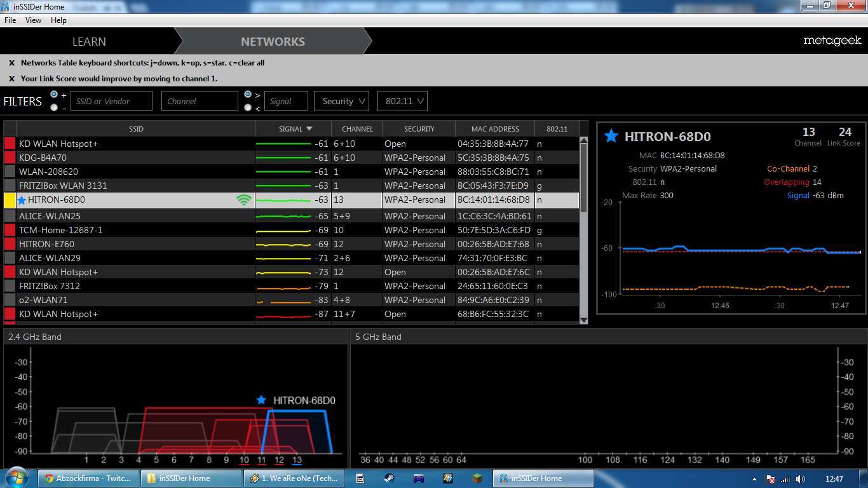Open the File menu
Screen dimensions: 868x488
point(10,20)
